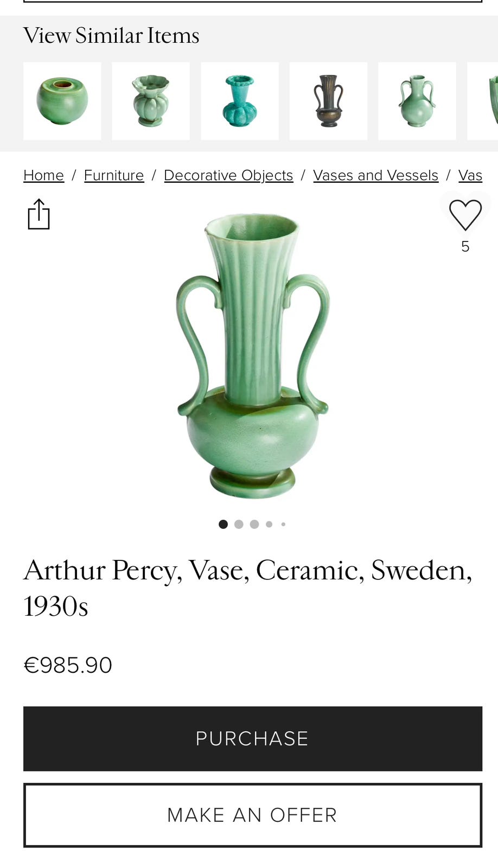Select the first image carousel dot

(x=223, y=524)
